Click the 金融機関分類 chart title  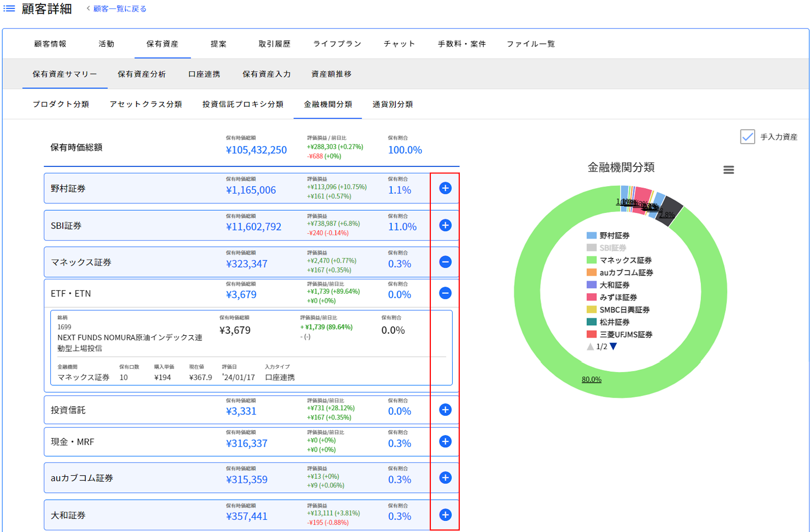621,167
